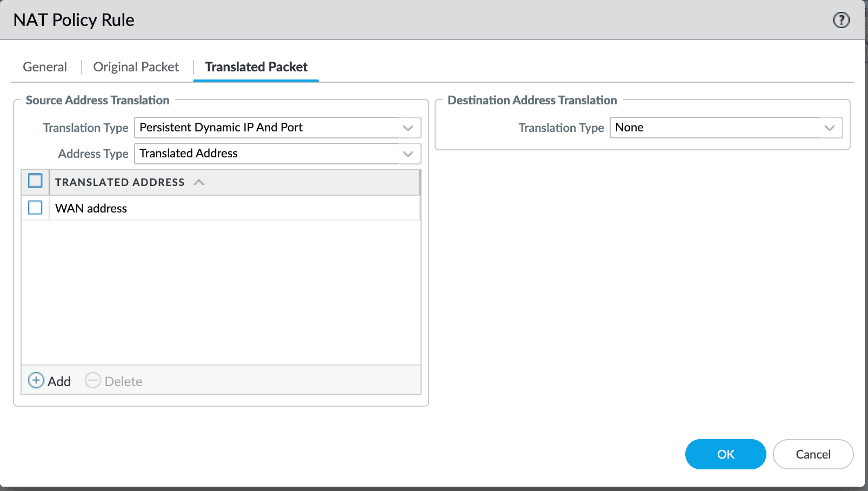Select the WAN address entry in the list
Screen dimensions: 868x491
[91, 208]
